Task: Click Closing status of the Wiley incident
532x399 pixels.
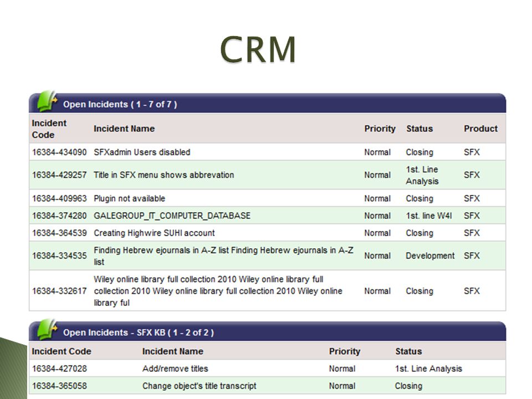Action: [420, 291]
